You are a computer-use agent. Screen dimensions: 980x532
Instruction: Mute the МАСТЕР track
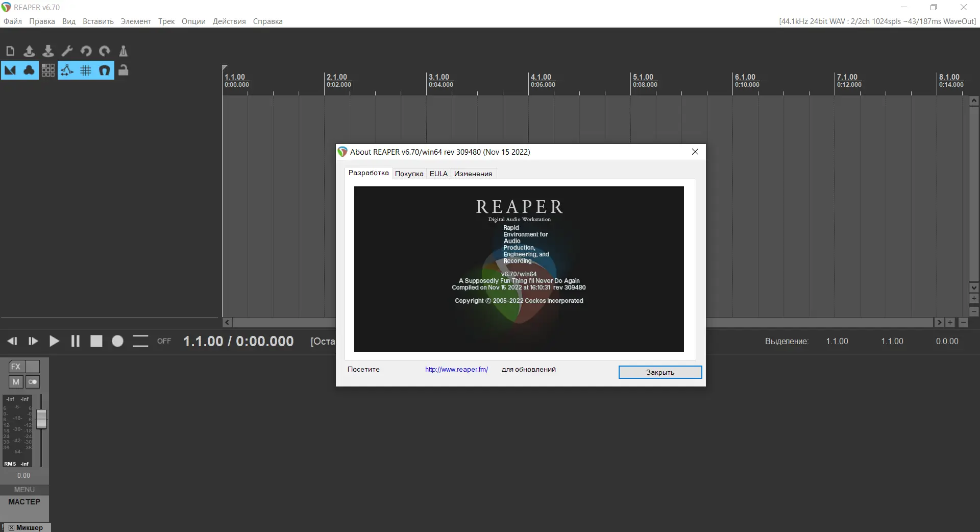tap(15, 382)
